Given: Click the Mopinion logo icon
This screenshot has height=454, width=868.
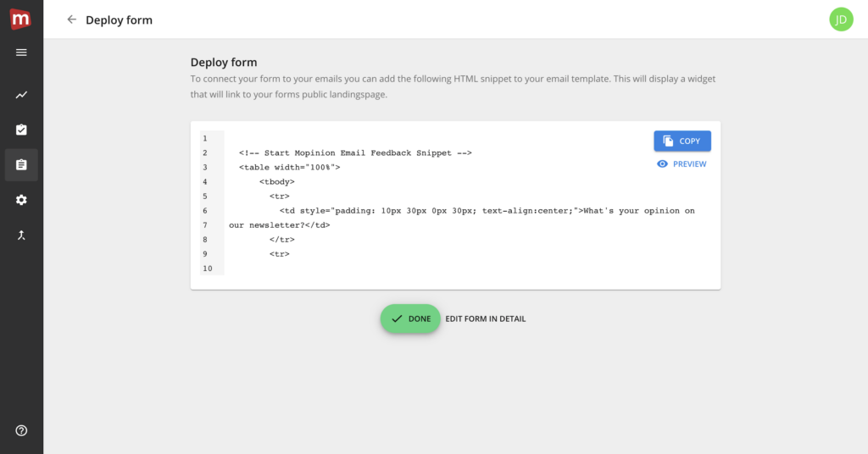Looking at the screenshot, I should pos(20,19).
